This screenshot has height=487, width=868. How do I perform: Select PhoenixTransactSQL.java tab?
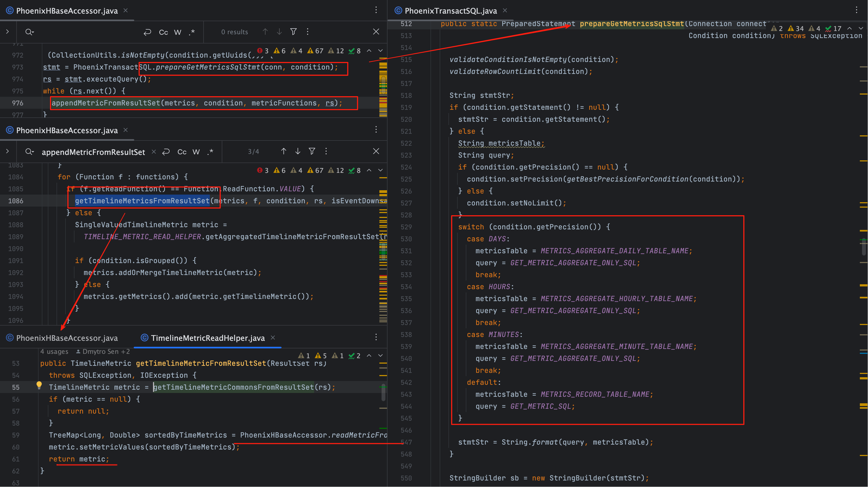pos(451,11)
